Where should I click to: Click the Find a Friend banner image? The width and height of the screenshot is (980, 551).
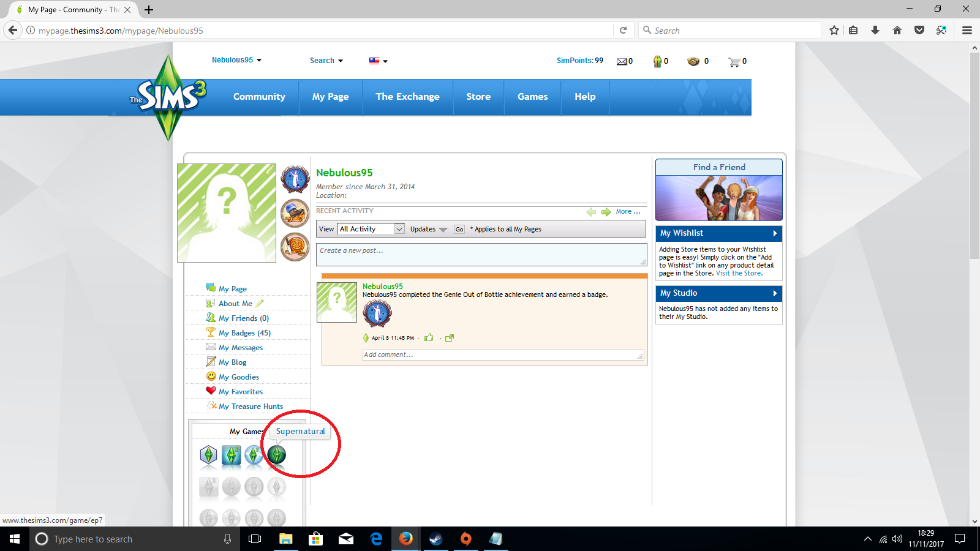(x=718, y=198)
